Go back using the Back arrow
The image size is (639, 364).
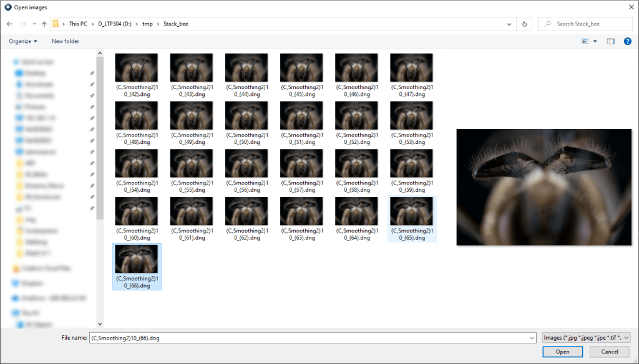pyautogui.click(x=9, y=24)
